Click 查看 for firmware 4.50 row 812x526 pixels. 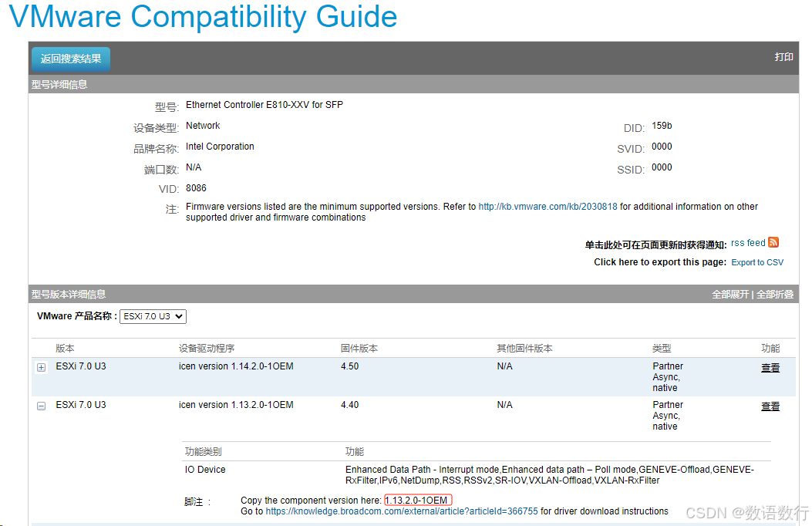(x=770, y=368)
